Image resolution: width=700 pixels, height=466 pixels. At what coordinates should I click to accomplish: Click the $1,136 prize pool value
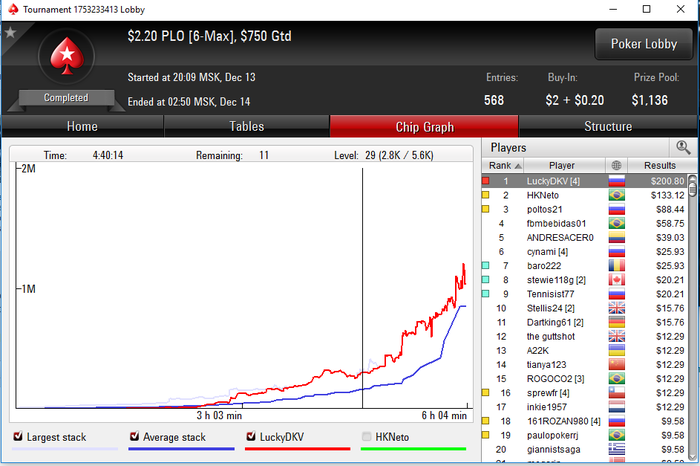650,100
